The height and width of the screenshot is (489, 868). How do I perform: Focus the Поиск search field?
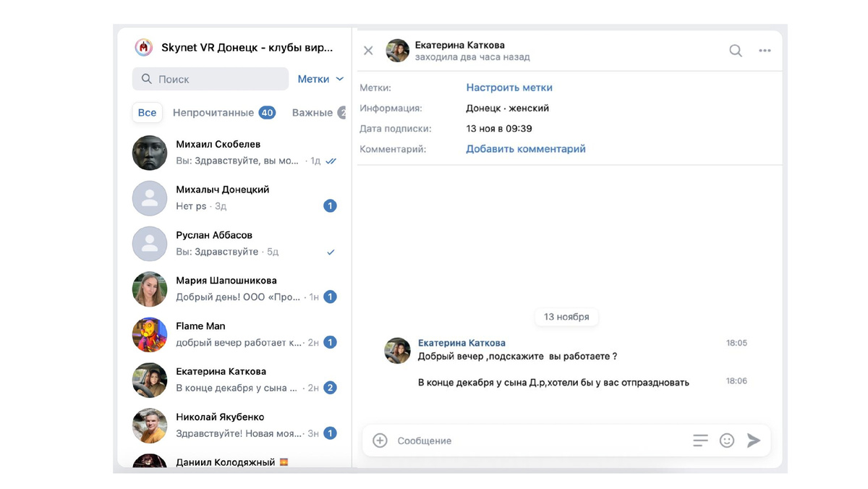[x=210, y=79]
